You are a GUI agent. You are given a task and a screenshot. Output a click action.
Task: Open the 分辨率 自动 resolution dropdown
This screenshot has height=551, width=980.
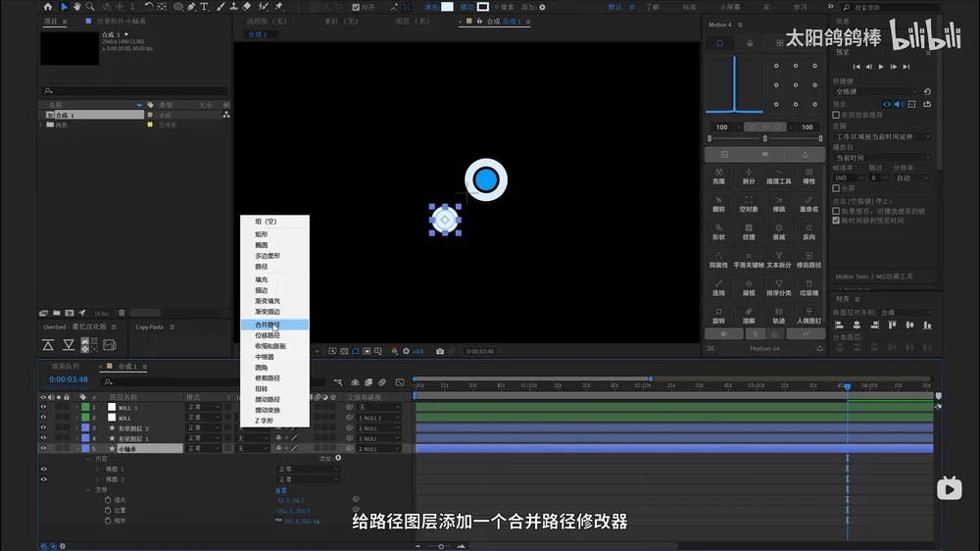coord(912,178)
